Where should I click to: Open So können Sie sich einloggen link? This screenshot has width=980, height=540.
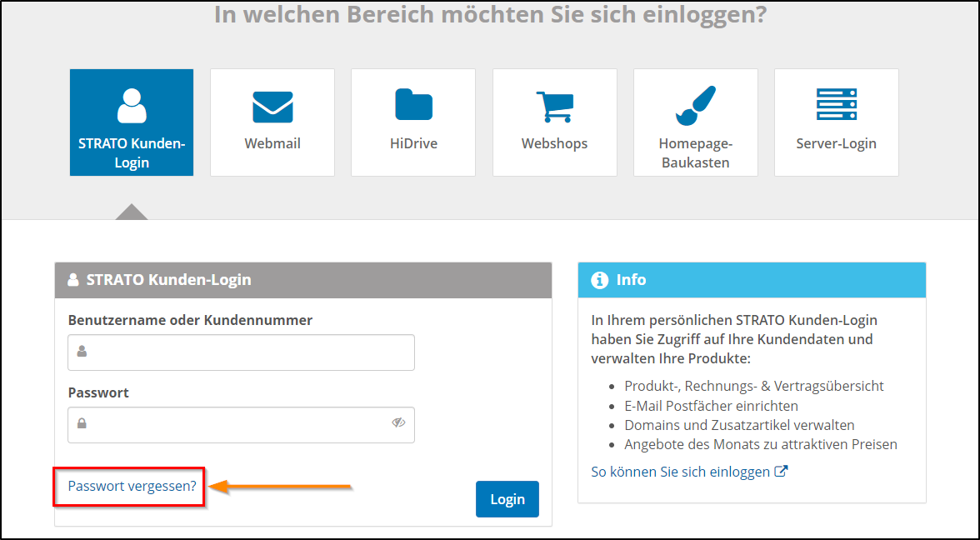681,472
